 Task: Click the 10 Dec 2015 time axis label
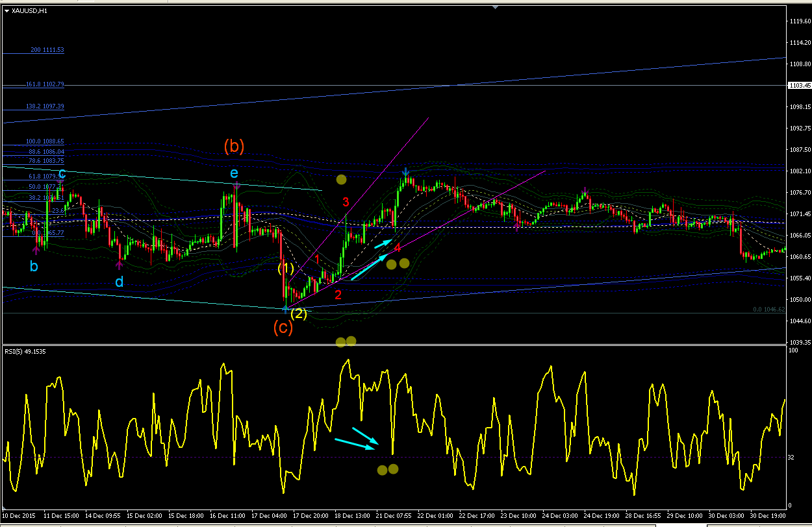tap(18, 515)
